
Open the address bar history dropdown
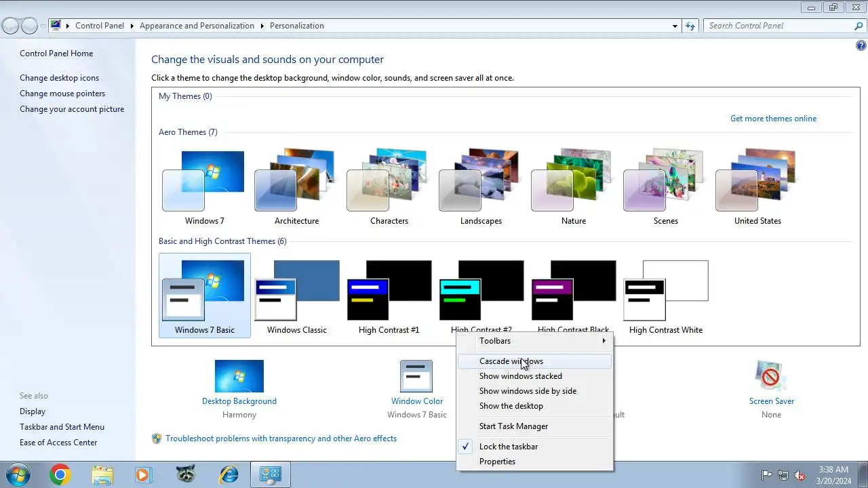coord(675,26)
